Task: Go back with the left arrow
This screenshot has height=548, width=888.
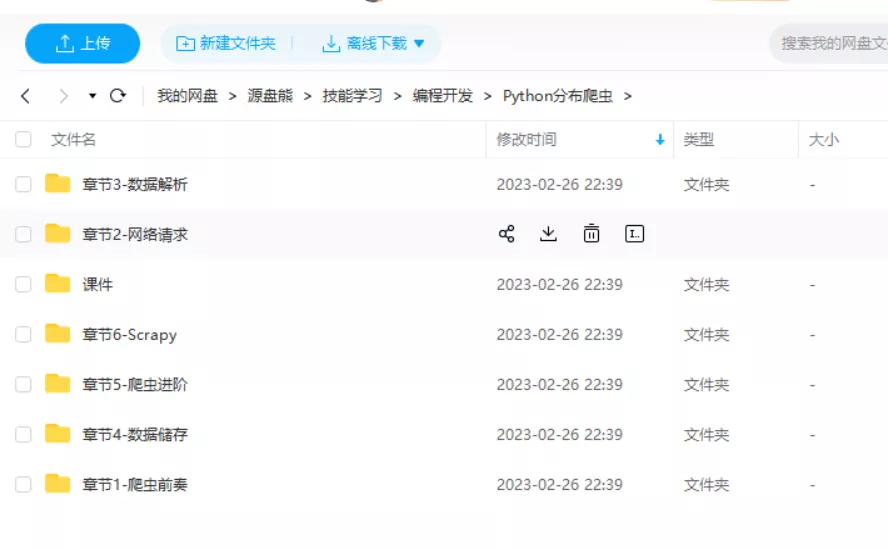Action: pos(26,96)
